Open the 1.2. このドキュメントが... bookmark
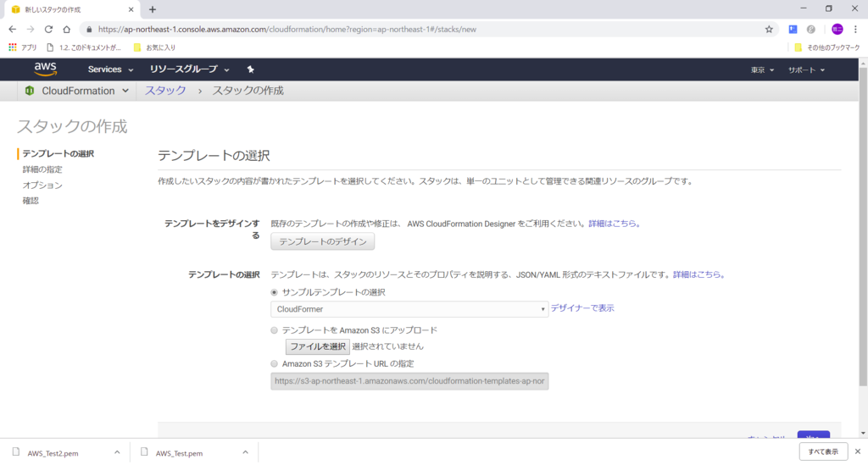 (x=84, y=47)
